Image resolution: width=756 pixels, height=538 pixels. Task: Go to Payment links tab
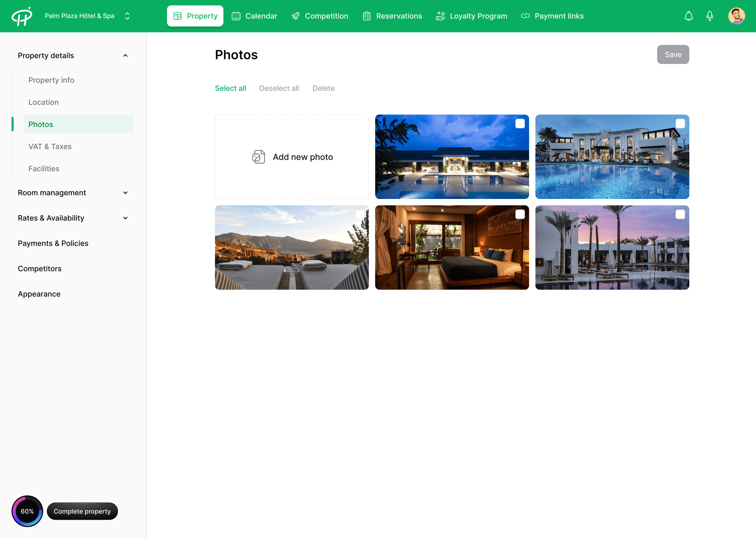point(552,16)
